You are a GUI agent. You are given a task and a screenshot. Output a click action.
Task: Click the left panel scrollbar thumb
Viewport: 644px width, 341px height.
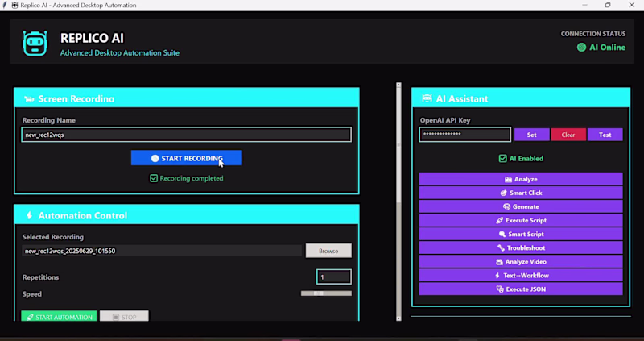tap(398, 145)
